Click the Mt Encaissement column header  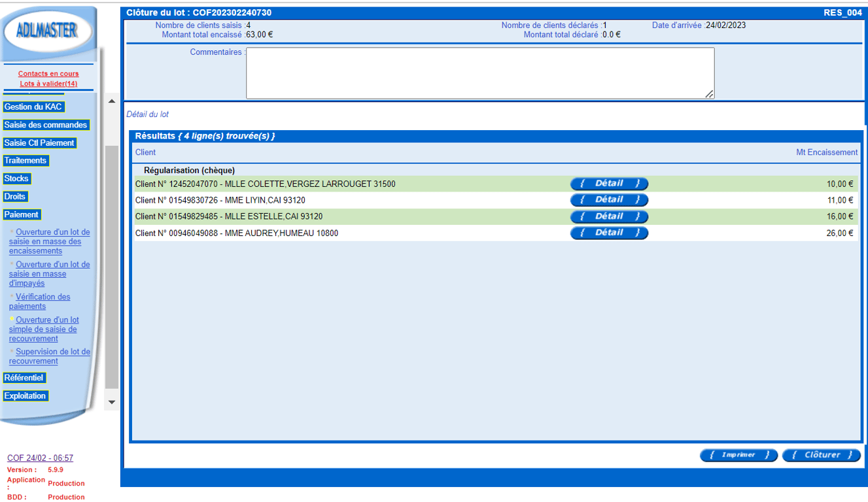(x=827, y=152)
